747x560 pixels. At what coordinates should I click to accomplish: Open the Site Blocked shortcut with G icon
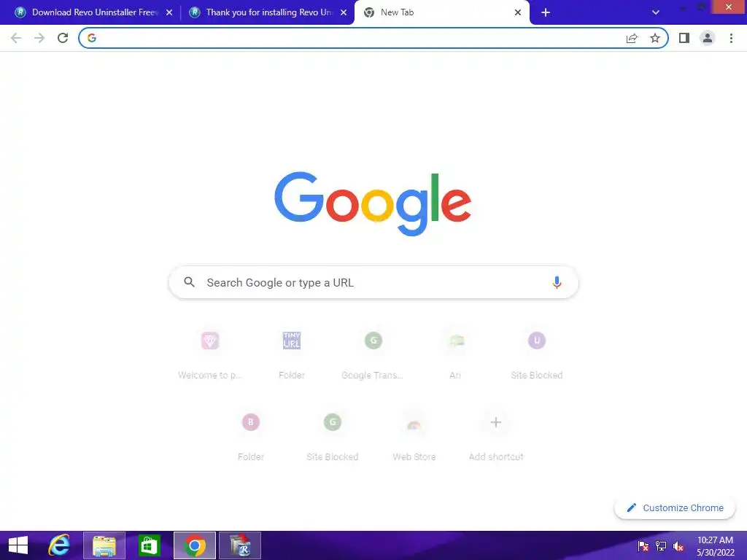(x=333, y=436)
